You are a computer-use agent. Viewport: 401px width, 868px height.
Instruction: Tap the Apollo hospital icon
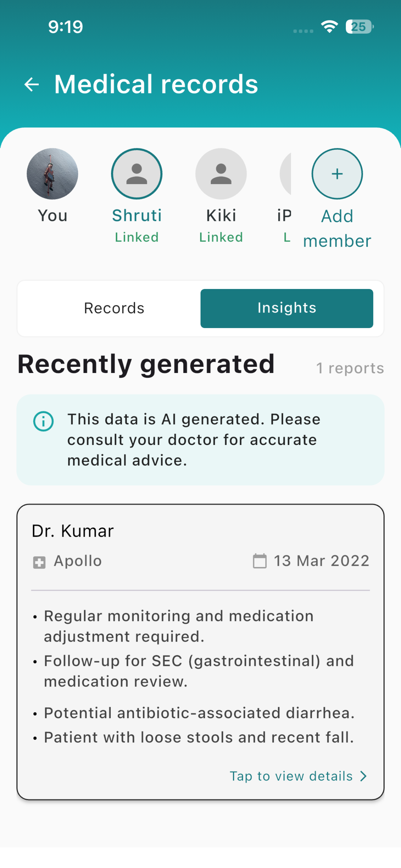39,562
